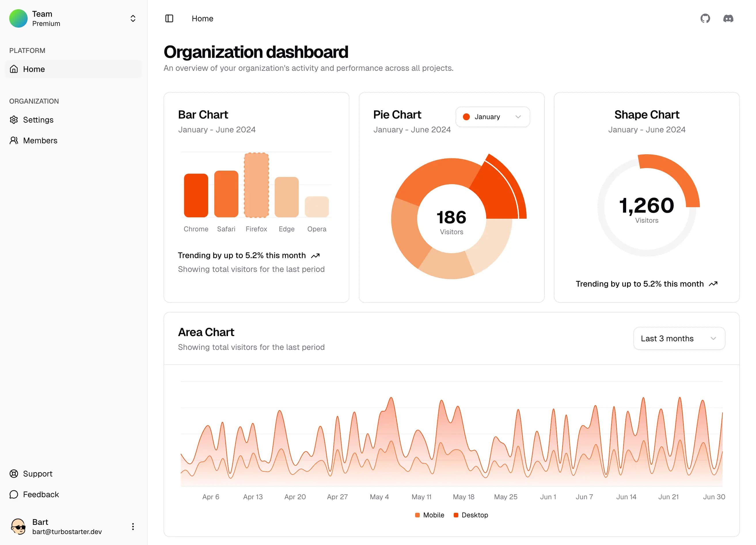The image size is (756, 545).
Task: Open organization Settings via gear icon
Action: coord(14,120)
